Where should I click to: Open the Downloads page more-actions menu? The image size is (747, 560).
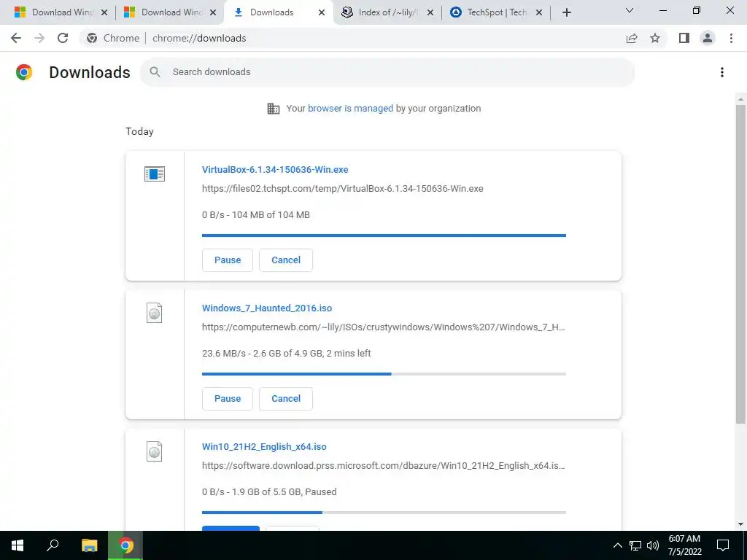pos(722,72)
